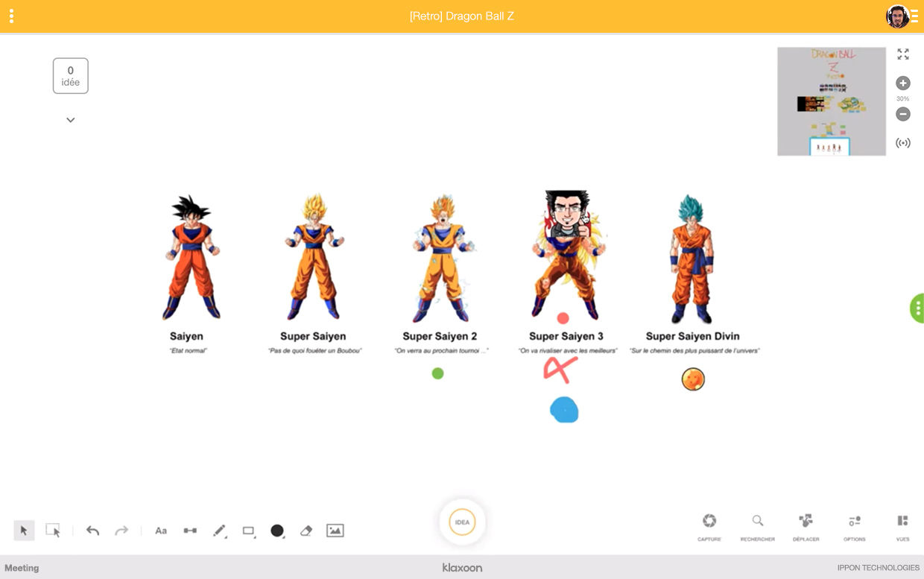Click the dragon ball icon under Divin
This screenshot has height=579, width=924.
click(x=693, y=379)
